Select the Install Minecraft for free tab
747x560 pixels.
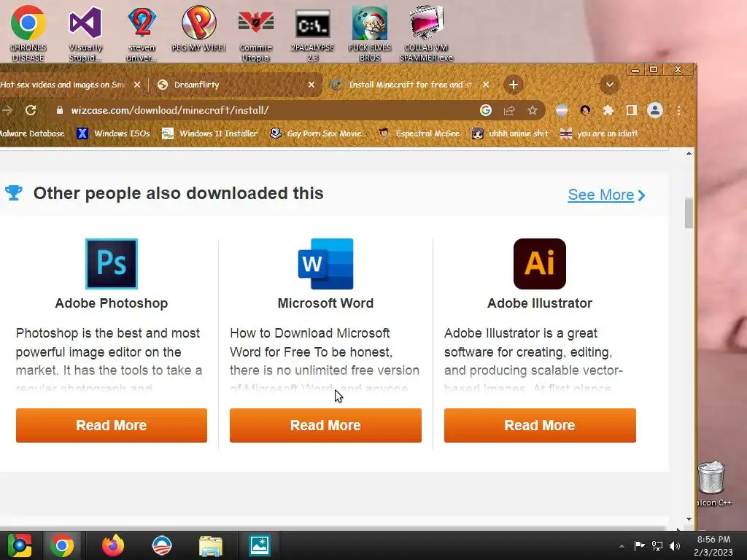pyautogui.click(x=410, y=85)
